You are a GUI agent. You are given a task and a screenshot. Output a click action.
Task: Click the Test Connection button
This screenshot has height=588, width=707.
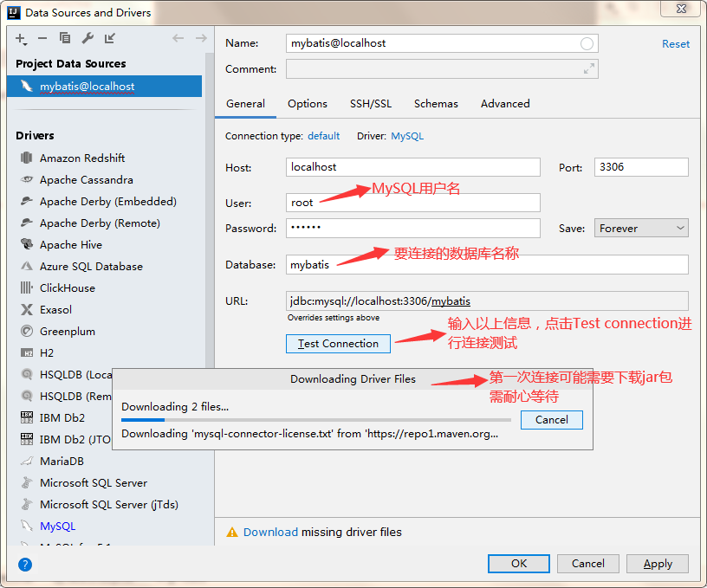(x=338, y=344)
